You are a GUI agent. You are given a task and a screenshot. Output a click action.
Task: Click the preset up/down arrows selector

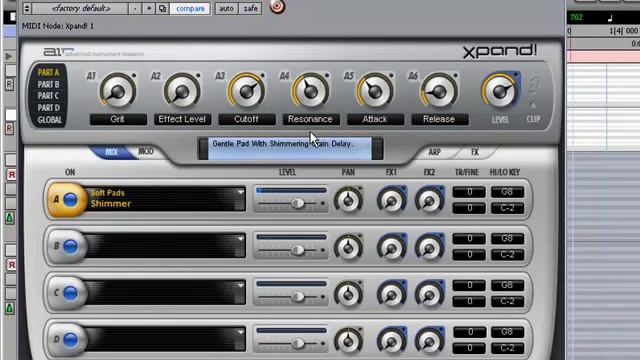[x=27, y=8]
